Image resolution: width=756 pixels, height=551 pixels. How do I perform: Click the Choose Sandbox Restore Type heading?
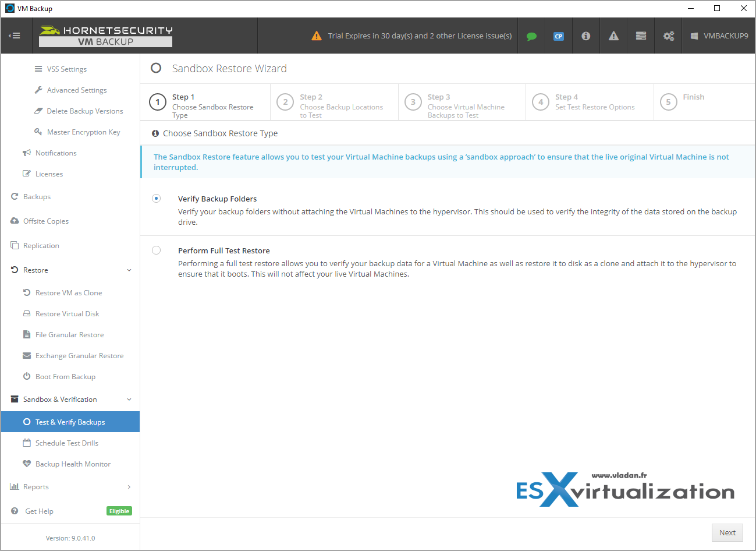pos(220,133)
